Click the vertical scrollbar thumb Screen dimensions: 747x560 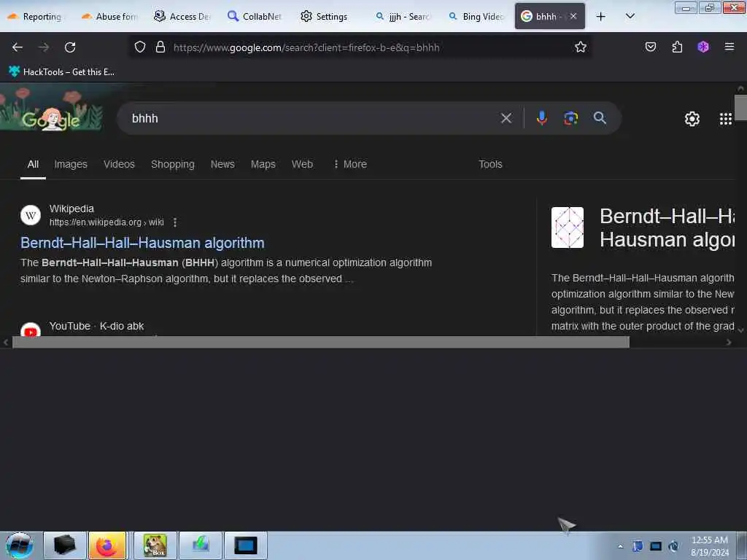point(740,108)
